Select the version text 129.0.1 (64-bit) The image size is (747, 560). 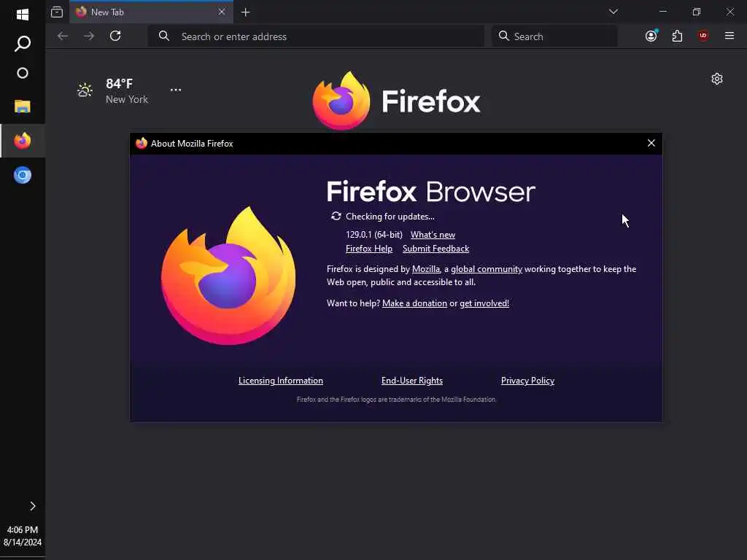coord(374,235)
